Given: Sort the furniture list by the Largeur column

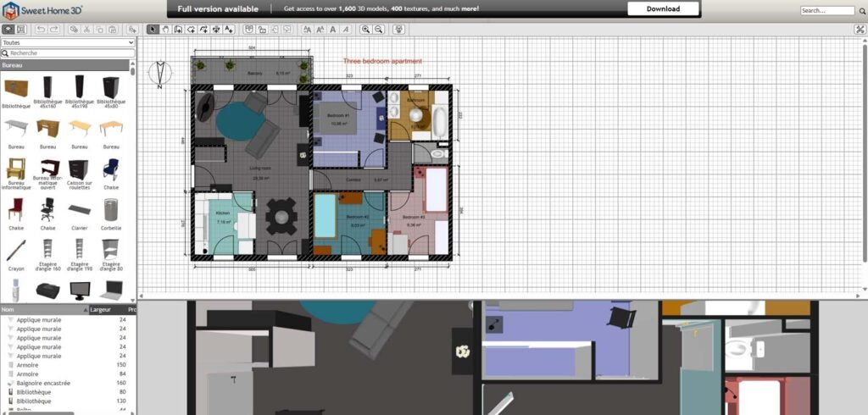Looking at the screenshot, I should click(x=108, y=310).
